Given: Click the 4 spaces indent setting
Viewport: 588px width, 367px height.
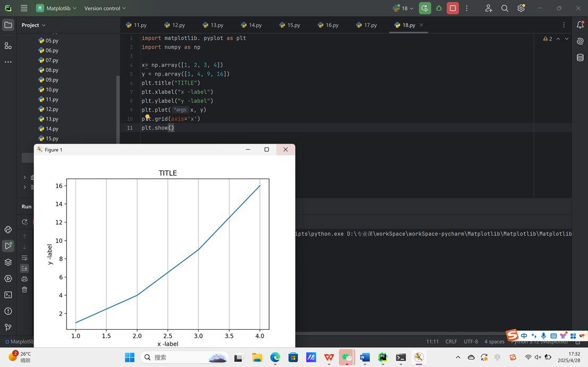Looking at the screenshot, I should pyautogui.click(x=494, y=342).
